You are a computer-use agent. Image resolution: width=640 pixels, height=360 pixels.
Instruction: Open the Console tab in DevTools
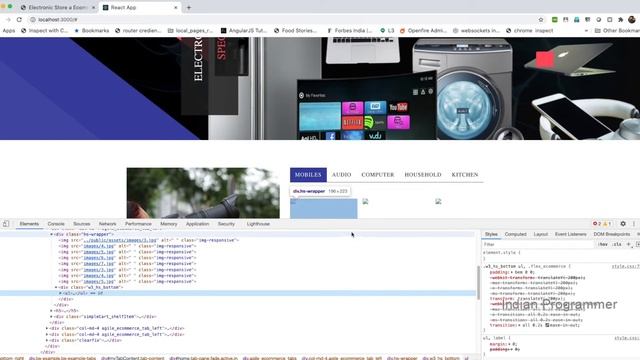[56, 224]
